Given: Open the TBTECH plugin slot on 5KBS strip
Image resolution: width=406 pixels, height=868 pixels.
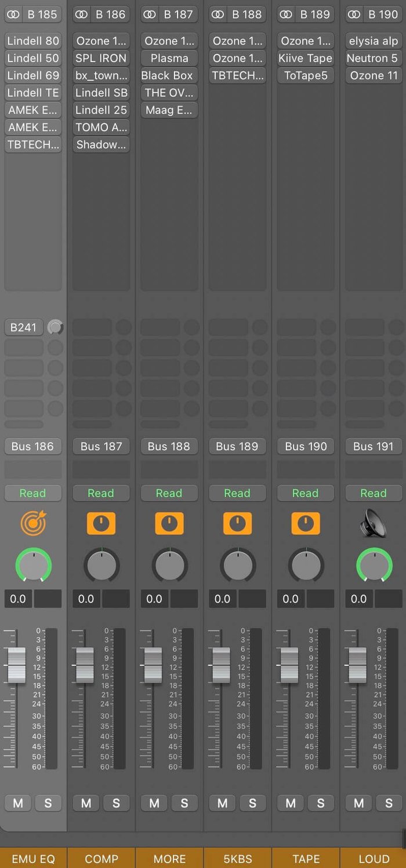Looking at the screenshot, I should click(238, 75).
